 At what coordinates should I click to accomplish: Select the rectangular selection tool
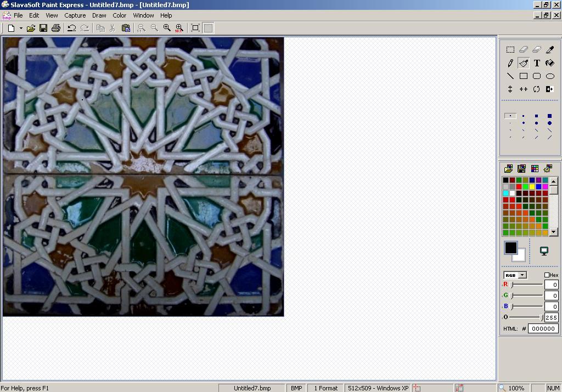click(510, 49)
